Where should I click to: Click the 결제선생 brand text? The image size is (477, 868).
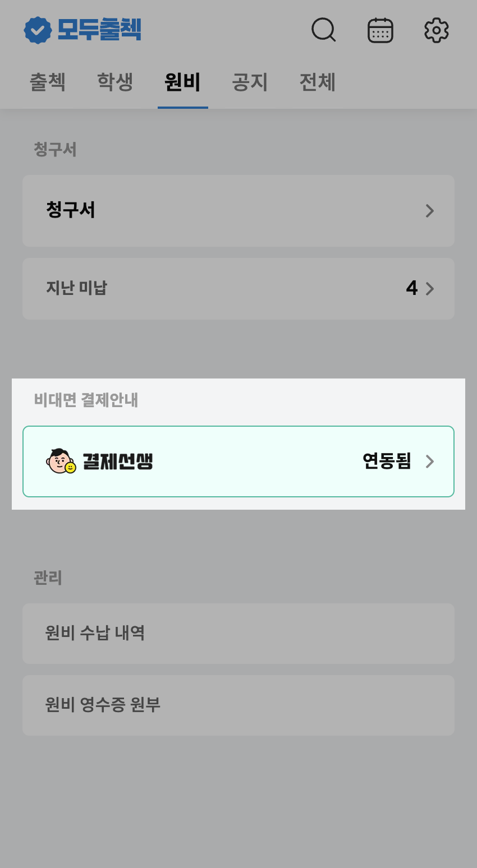(118, 461)
